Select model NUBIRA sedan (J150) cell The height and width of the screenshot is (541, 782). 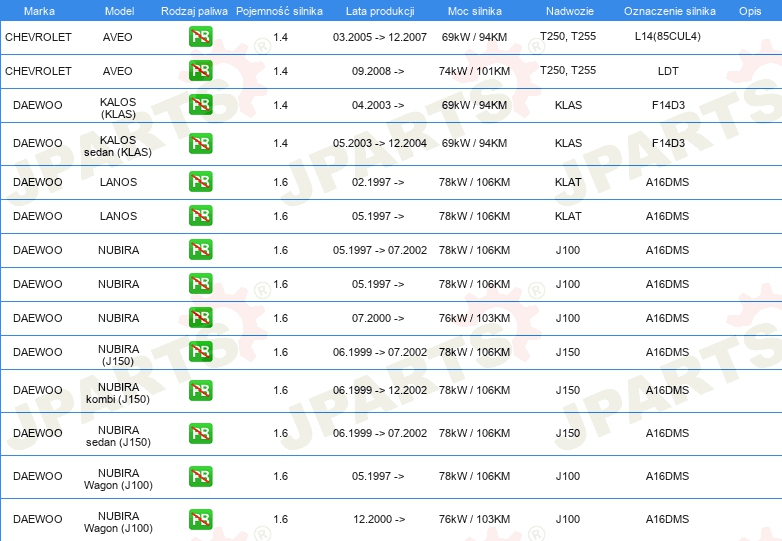point(118,436)
